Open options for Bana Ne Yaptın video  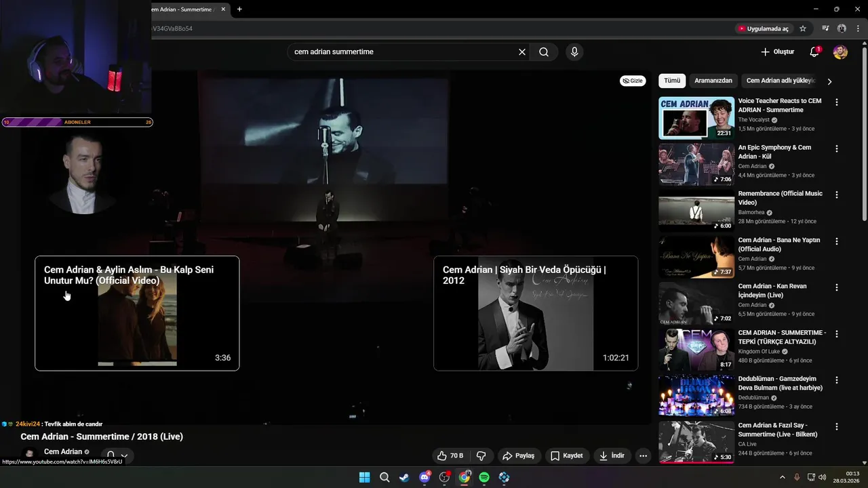tap(837, 241)
